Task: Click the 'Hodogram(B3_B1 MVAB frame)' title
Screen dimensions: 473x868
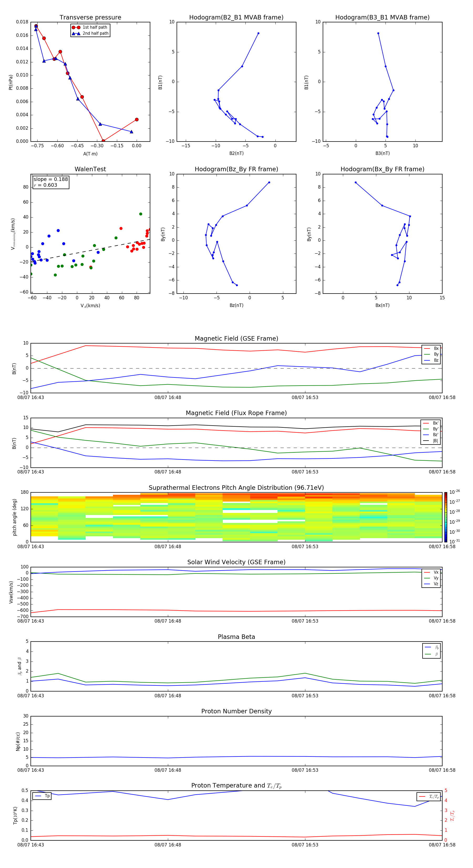Action: point(382,18)
